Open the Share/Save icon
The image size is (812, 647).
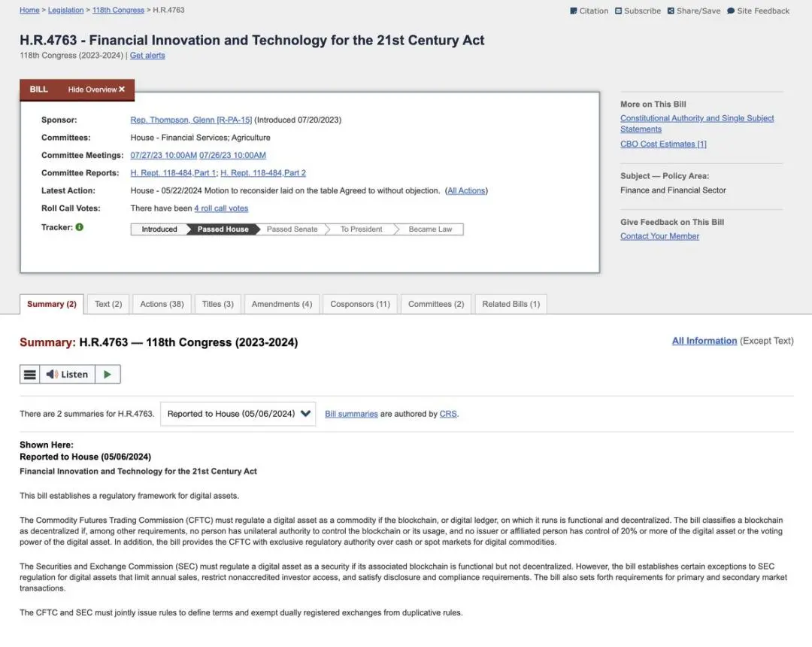pyautogui.click(x=671, y=11)
